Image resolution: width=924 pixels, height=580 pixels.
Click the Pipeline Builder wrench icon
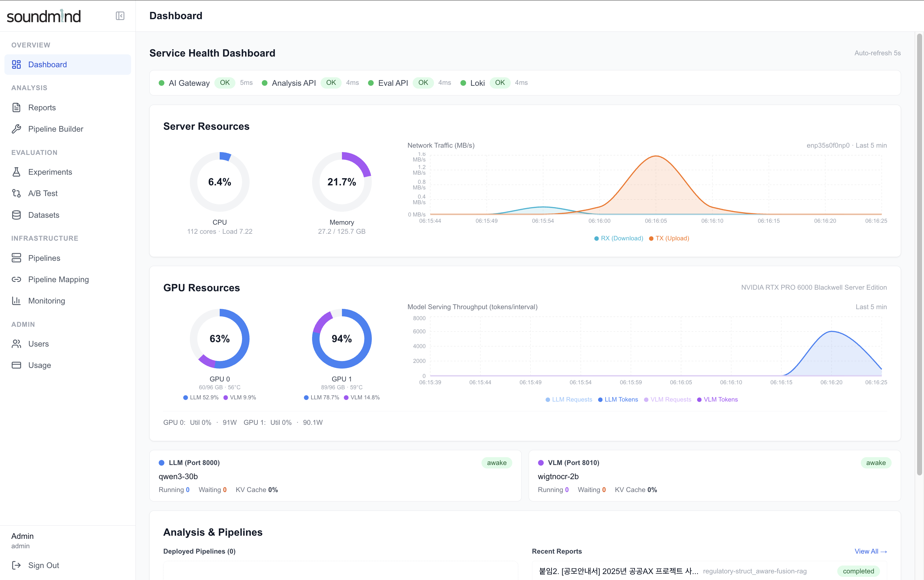tap(16, 129)
